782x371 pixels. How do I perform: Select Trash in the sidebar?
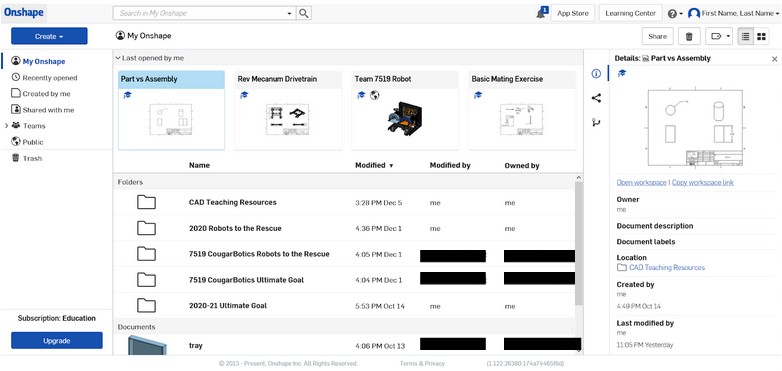coord(26,158)
